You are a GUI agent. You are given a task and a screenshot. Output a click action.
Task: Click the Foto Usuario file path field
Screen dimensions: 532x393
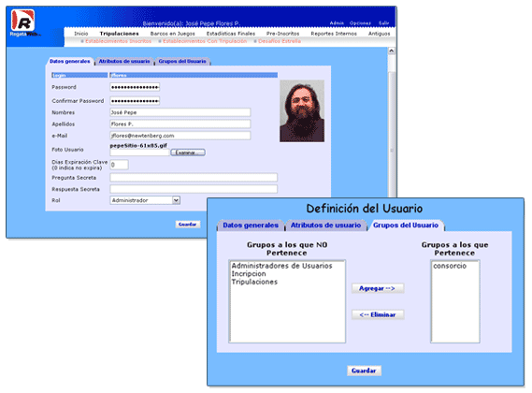pyautogui.click(x=139, y=153)
